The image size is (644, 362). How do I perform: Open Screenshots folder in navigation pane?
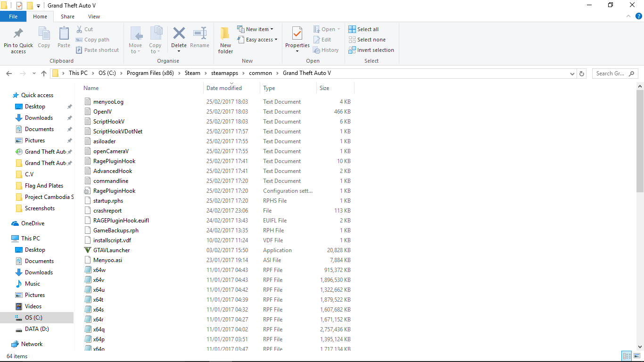40,208
